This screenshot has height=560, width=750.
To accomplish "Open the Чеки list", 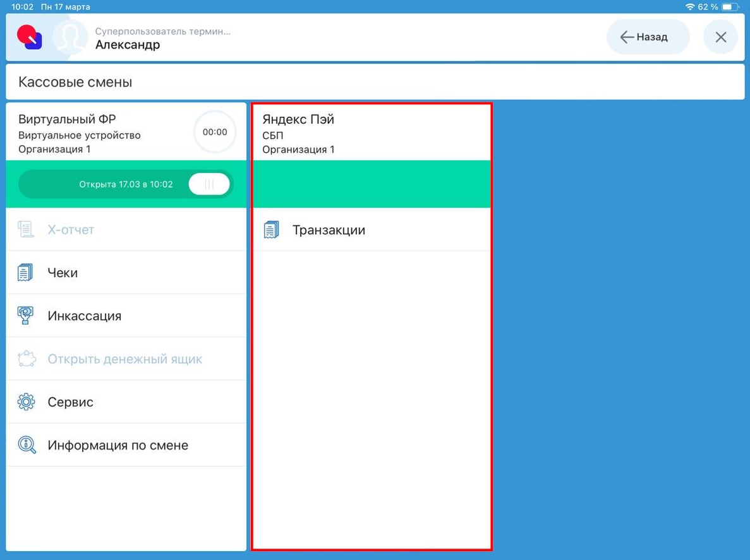I will coord(126,272).
